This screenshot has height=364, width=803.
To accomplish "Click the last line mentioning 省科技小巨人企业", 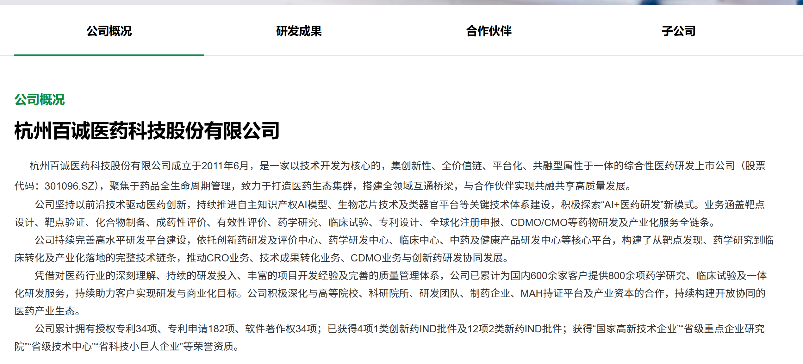I will (x=126, y=347).
